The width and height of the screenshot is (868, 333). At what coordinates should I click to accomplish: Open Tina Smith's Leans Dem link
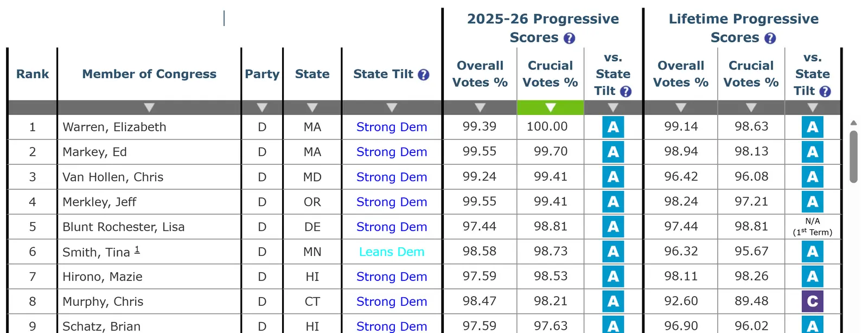(392, 252)
